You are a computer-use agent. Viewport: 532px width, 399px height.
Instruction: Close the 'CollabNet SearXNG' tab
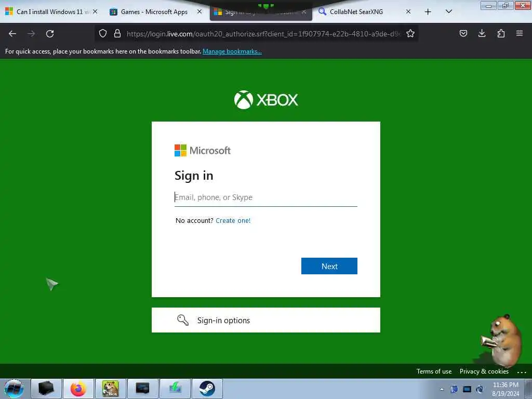(x=408, y=12)
